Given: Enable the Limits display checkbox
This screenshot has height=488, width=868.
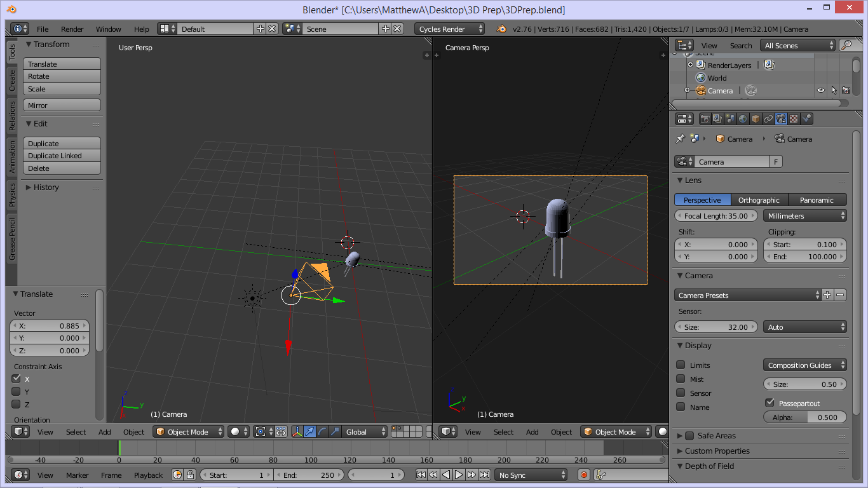Looking at the screenshot, I should (681, 365).
